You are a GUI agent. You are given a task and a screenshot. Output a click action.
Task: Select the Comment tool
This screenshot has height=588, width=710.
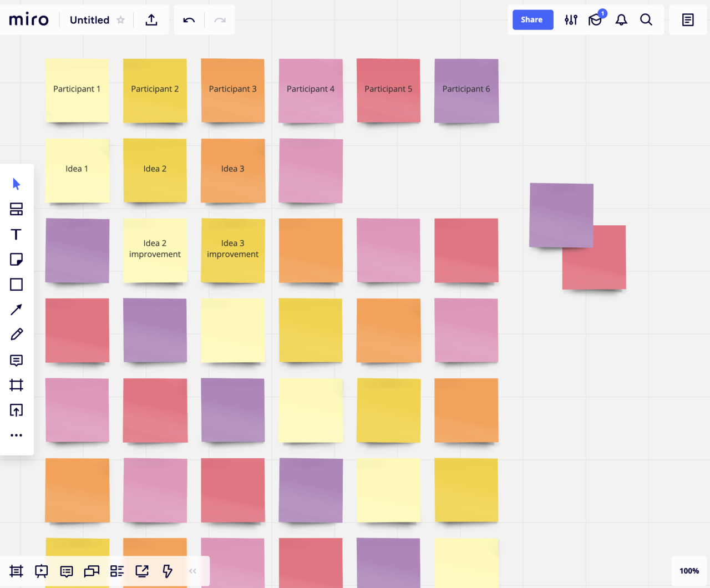(x=17, y=360)
